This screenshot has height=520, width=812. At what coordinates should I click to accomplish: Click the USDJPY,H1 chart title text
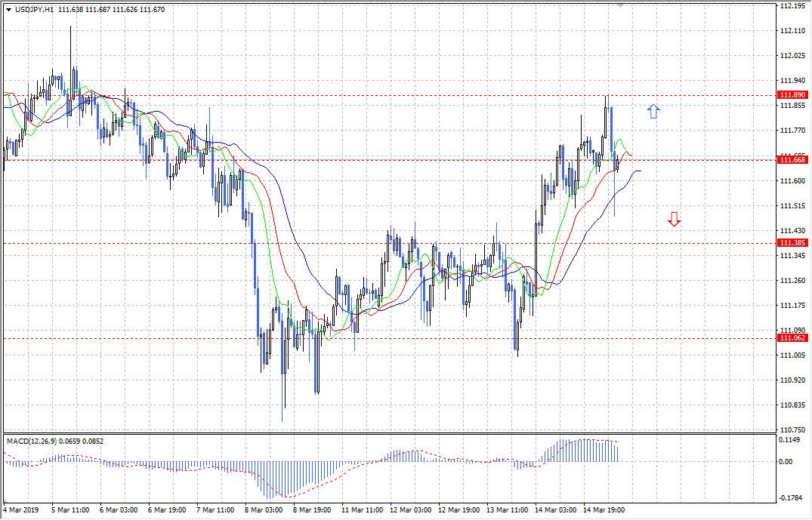pos(34,10)
